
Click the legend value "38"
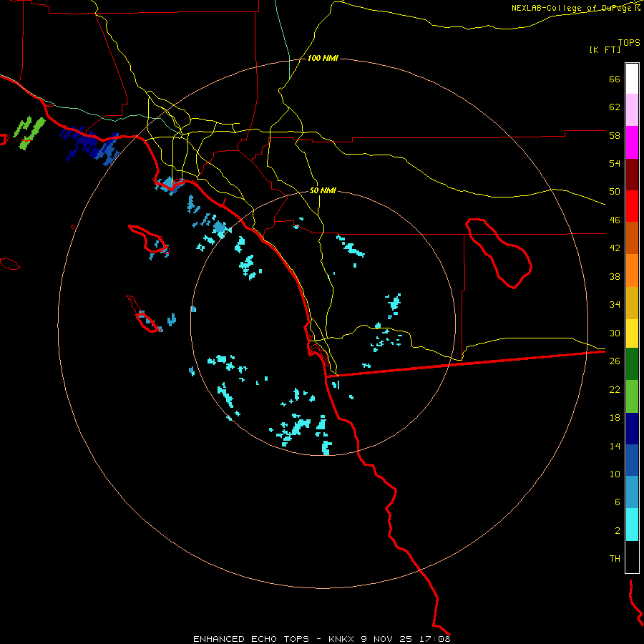tap(615, 276)
